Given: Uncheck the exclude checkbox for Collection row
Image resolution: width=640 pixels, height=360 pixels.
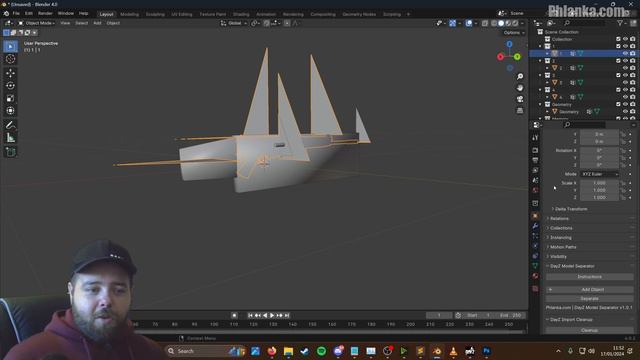Looking at the screenshot, I should point(618,39).
